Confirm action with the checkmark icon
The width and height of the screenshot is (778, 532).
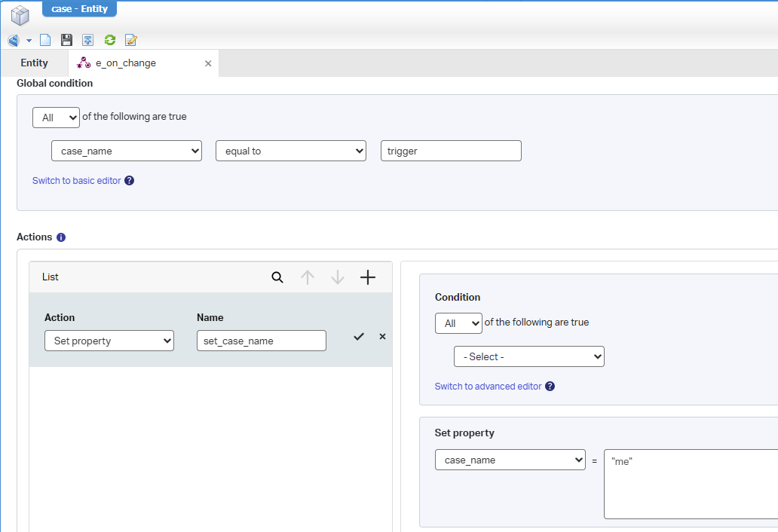tap(359, 337)
